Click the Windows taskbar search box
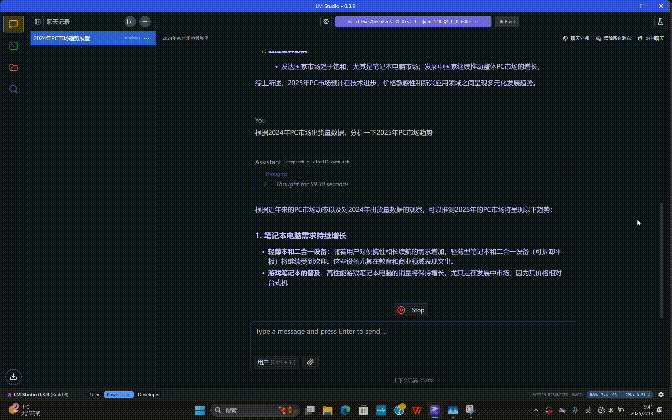Screen dimensions: 672x420 (x=255, y=410)
